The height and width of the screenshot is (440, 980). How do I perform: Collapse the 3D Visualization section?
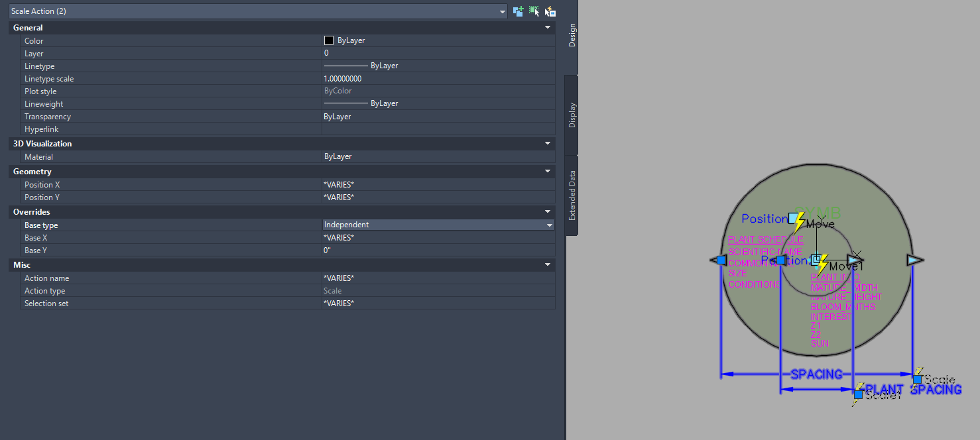[548, 143]
